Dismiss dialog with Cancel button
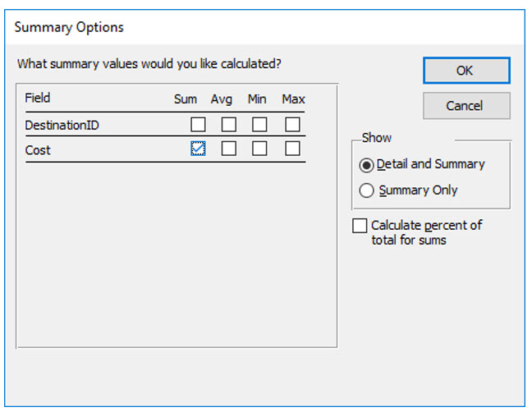Viewport: 532px width, 412px height. coord(466,106)
